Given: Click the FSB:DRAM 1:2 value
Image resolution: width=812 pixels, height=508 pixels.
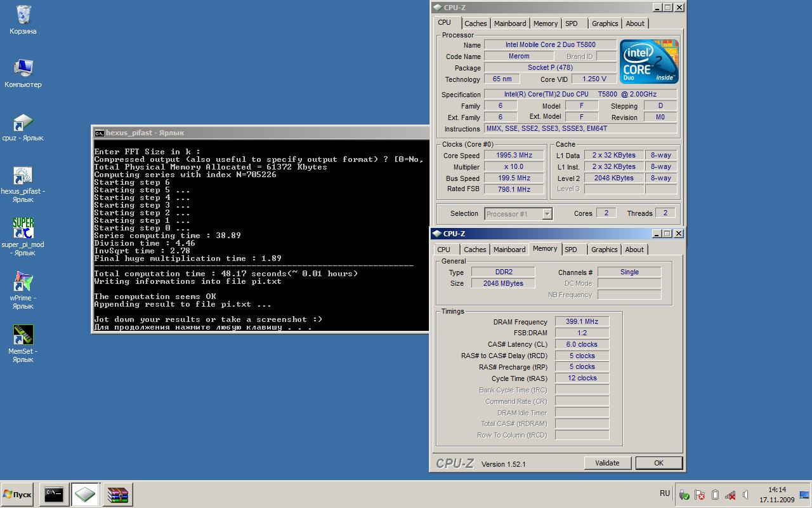Looking at the screenshot, I should (582, 333).
